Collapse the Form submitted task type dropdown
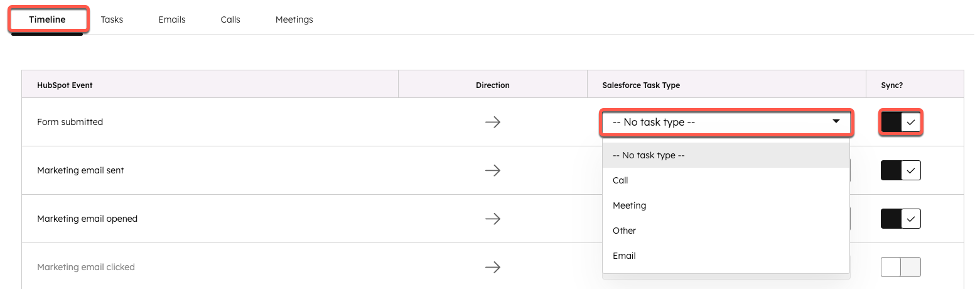Viewport: 980px width, 289px height. (x=726, y=123)
